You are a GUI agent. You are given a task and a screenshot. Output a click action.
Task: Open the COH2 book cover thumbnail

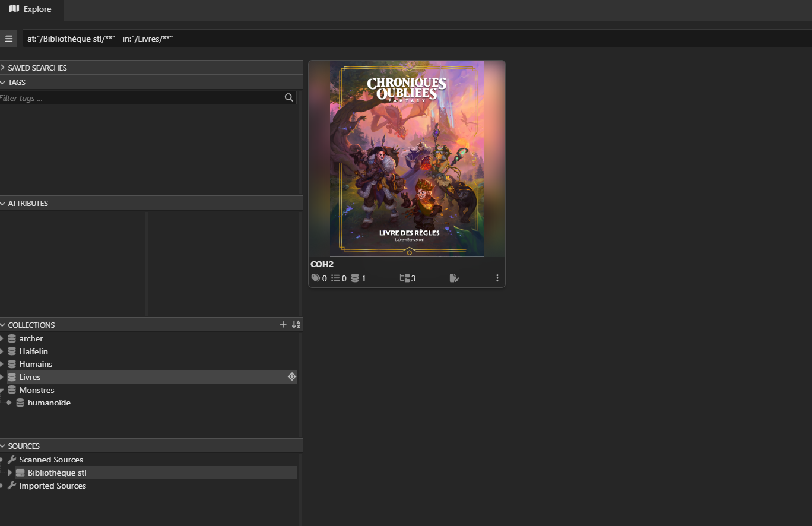click(x=407, y=159)
